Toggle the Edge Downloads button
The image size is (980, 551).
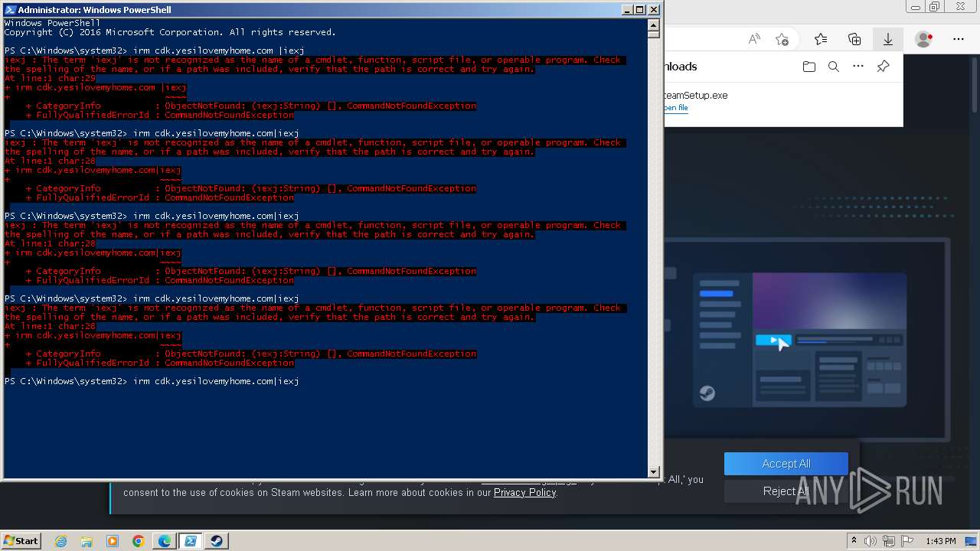(888, 39)
